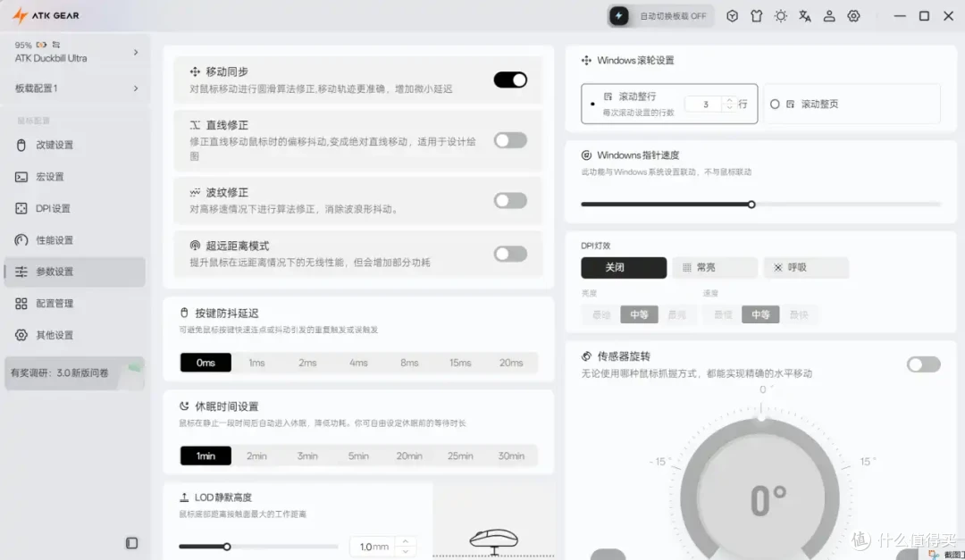Image resolution: width=965 pixels, height=560 pixels.
Task: Select the 滚动整行 radio option
Action: point(592,104)
